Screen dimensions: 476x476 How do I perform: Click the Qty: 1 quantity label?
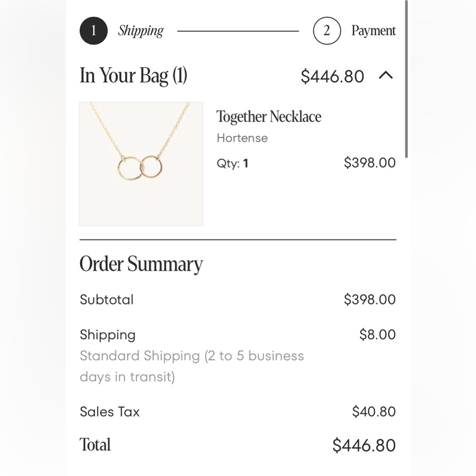[x=233, y=163]
